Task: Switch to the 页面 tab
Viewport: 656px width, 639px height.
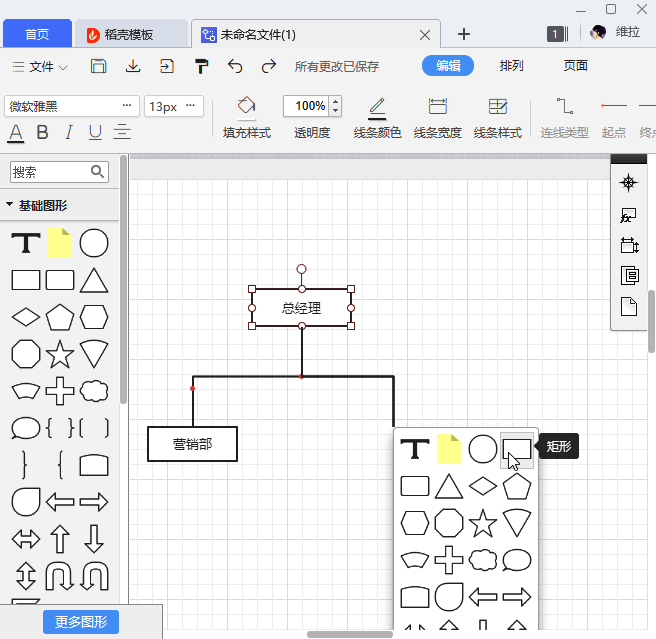Action: coord(575,66)
